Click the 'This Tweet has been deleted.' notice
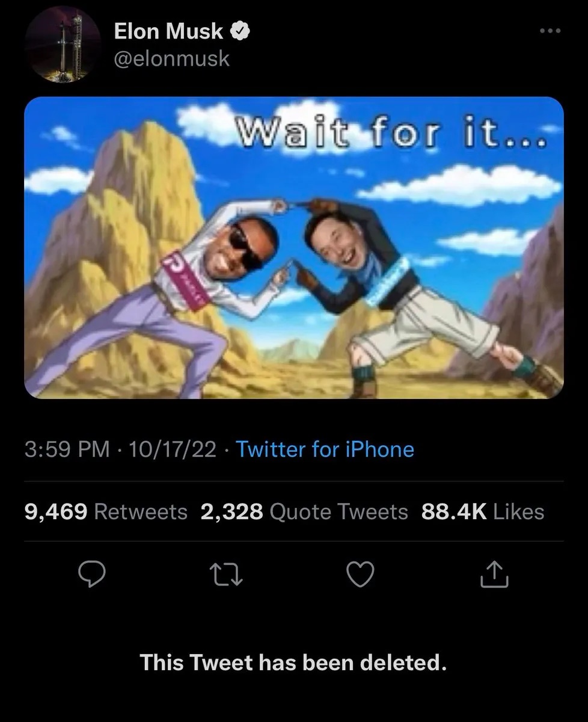 pos(293,662)
